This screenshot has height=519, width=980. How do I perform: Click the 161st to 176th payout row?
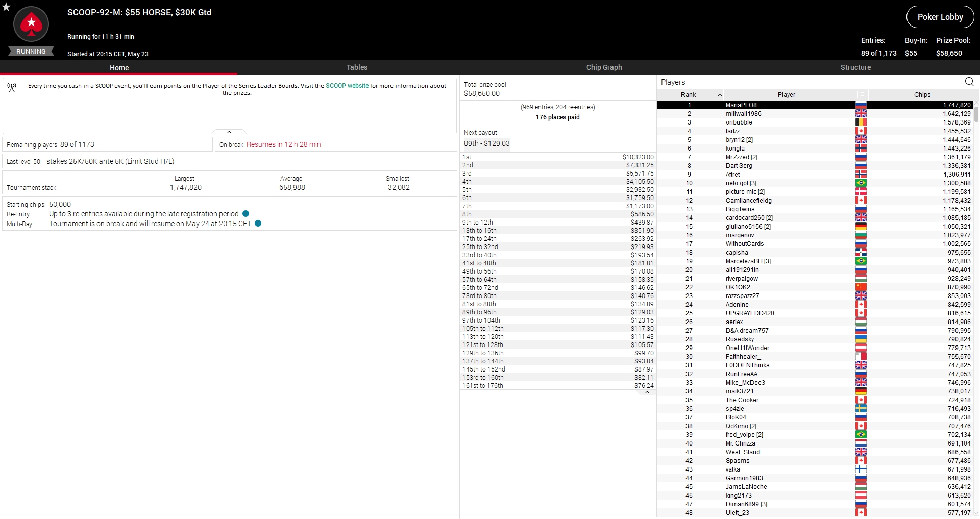pos(558,386)
